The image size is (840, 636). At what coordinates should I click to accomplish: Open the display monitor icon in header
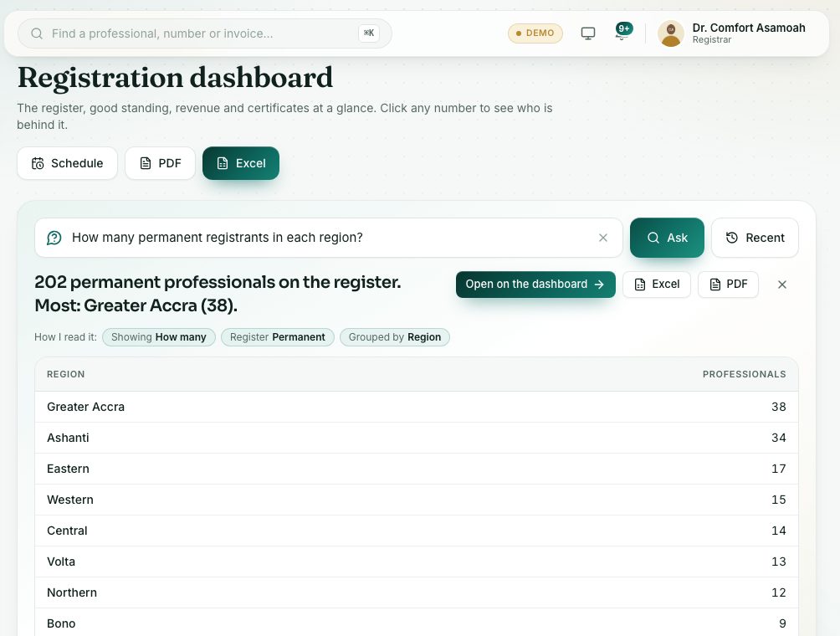pos(587,33)
